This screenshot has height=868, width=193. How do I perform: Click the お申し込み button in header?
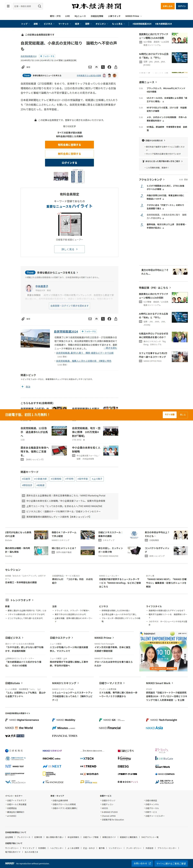(x=167, y=6)
